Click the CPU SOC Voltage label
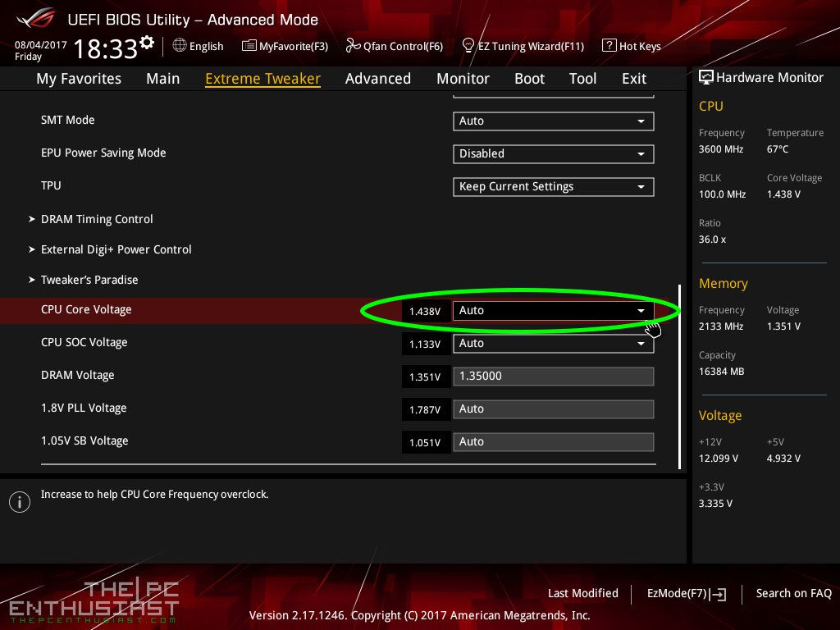Image resolution: width=840 pixels, height=630 pixels. click(x=84, y=342)
